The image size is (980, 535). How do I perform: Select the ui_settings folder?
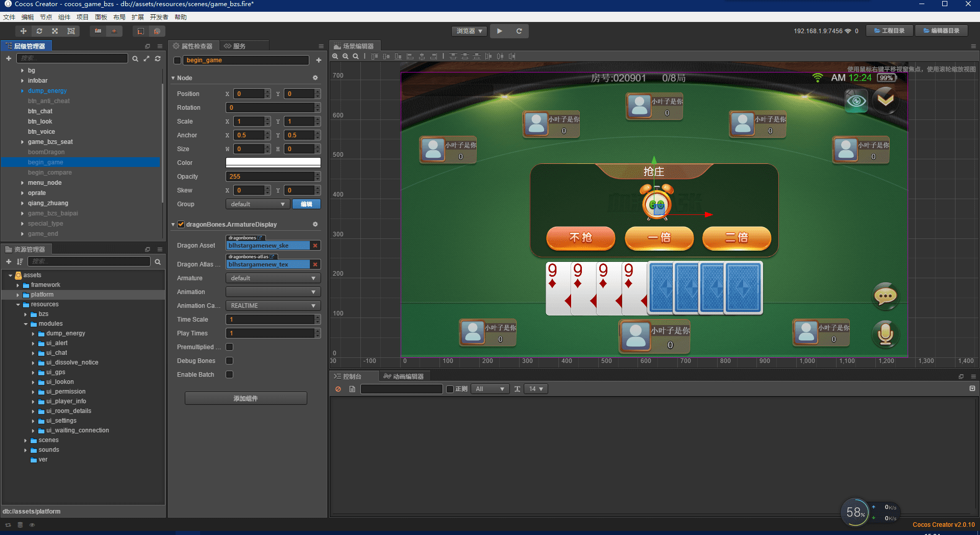[x=61, y=421]
